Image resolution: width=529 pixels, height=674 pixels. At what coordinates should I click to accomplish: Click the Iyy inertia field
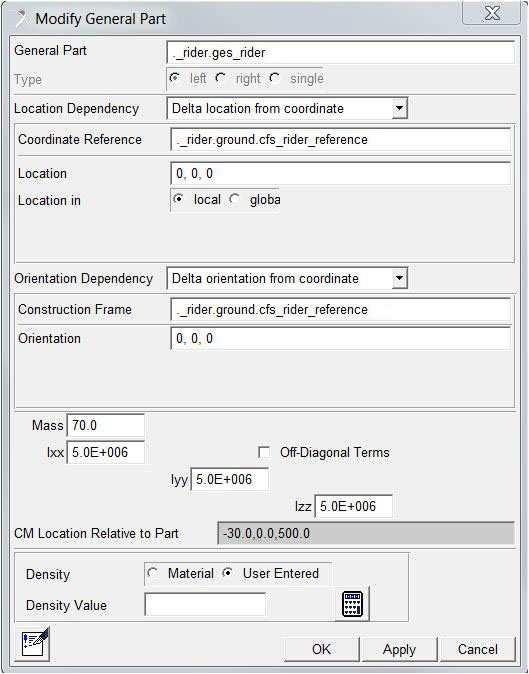pyautogui.click(x=229, y=479)
